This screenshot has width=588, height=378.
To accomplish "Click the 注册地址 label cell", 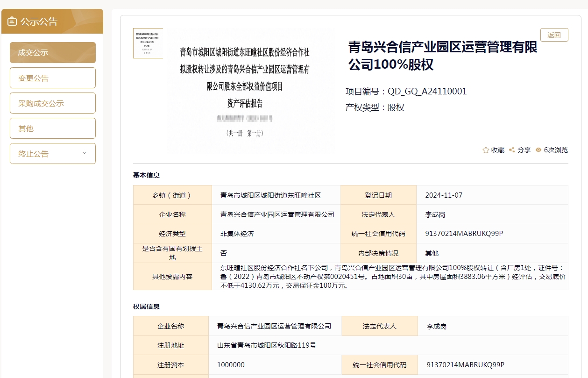I will 171,346.
